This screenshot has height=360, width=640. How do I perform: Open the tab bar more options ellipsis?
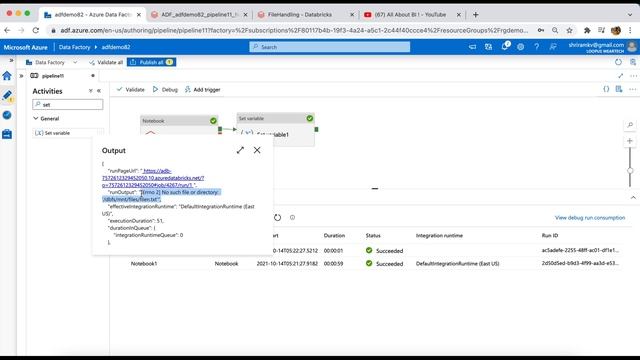(633, 76)
